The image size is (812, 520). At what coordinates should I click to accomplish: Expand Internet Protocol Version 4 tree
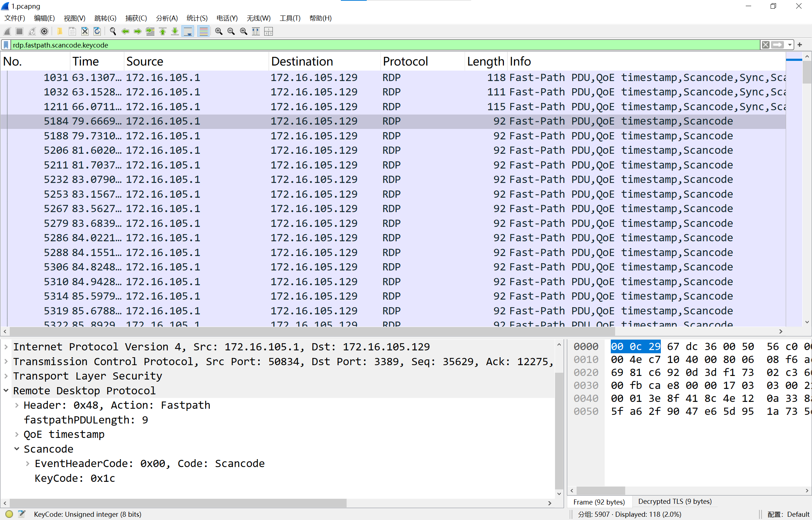[6, 347]
